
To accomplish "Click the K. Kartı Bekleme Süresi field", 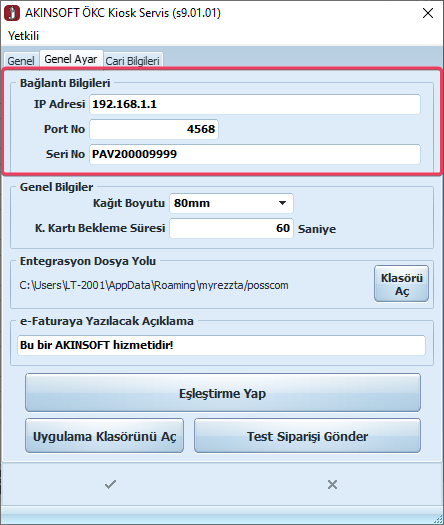I will pyautogui.click(x=231, y=228).
